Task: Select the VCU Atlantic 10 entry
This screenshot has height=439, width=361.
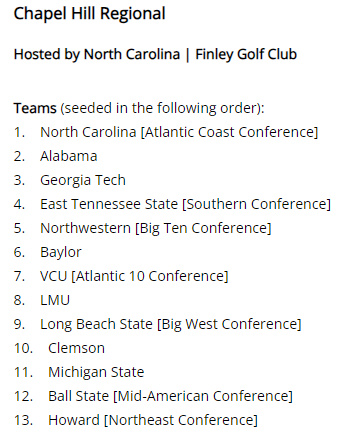Action: 134,276
